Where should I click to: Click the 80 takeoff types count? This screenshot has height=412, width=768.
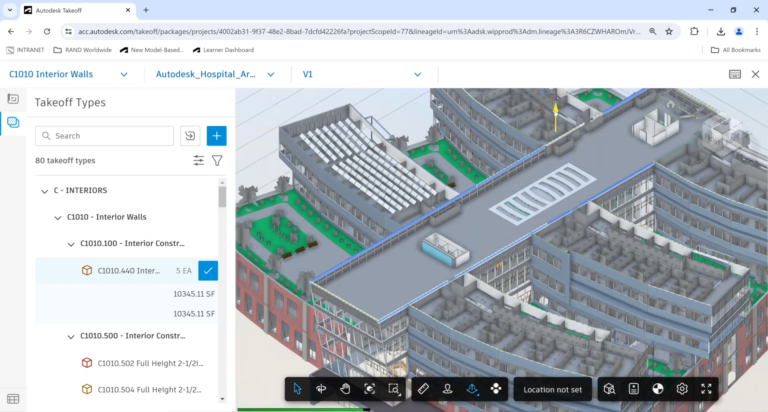tap(65, 160)
